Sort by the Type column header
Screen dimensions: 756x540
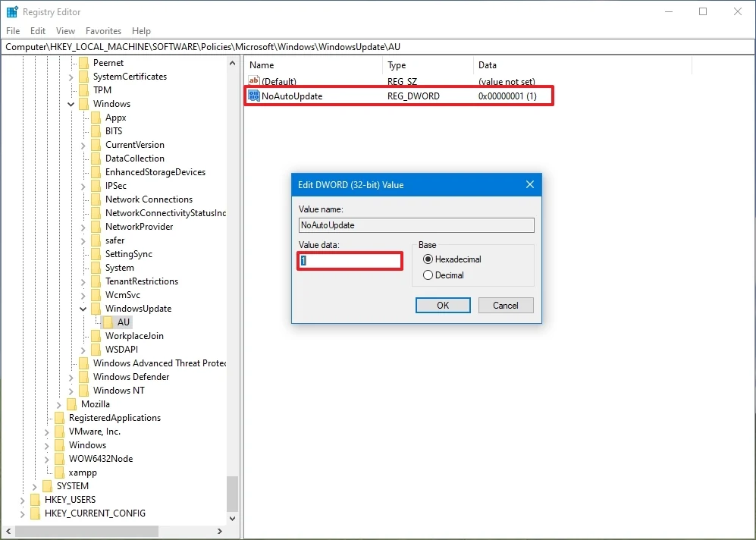(x=428, y=65)
